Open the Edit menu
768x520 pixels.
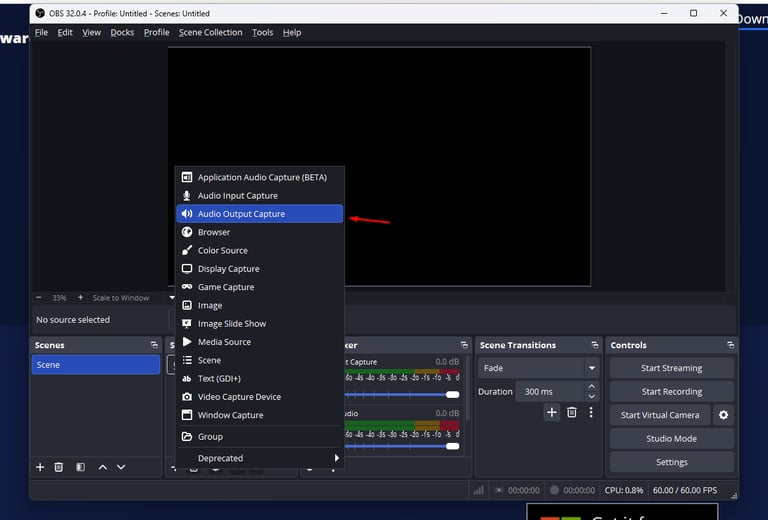(65, 32)
